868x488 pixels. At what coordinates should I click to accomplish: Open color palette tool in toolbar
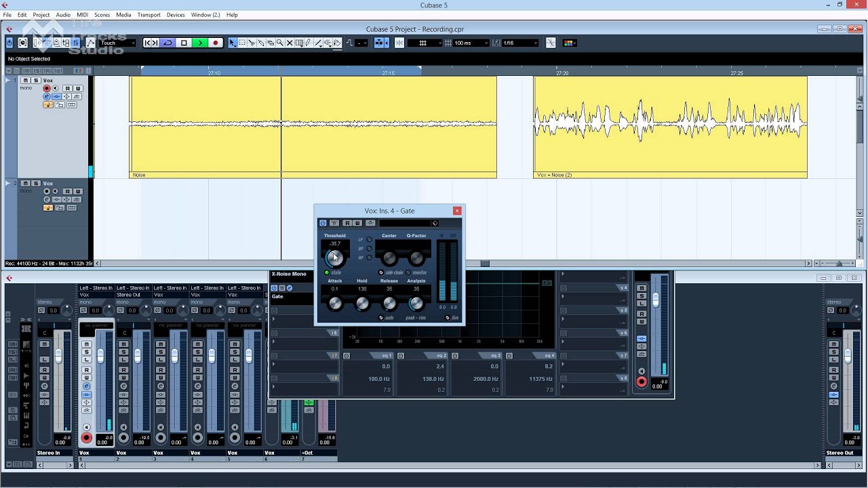[x=570, y=43]
